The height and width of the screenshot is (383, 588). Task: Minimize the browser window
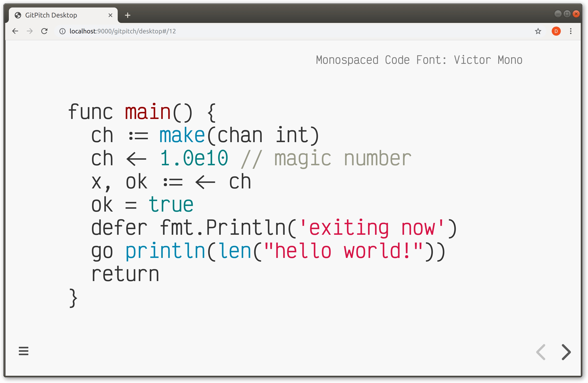tap(558, 14)
